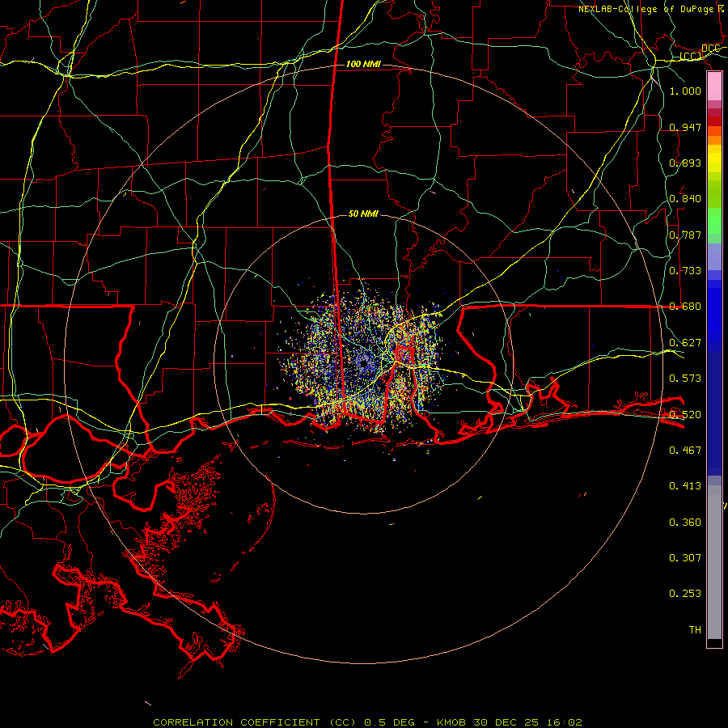Select the 0.573 scale value
728x728 pixels.
coord(685,379)
